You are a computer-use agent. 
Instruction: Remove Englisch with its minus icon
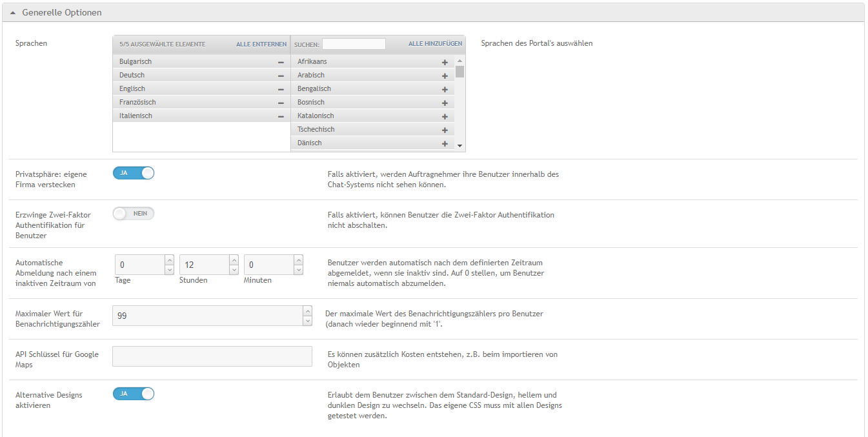point(281,89)
